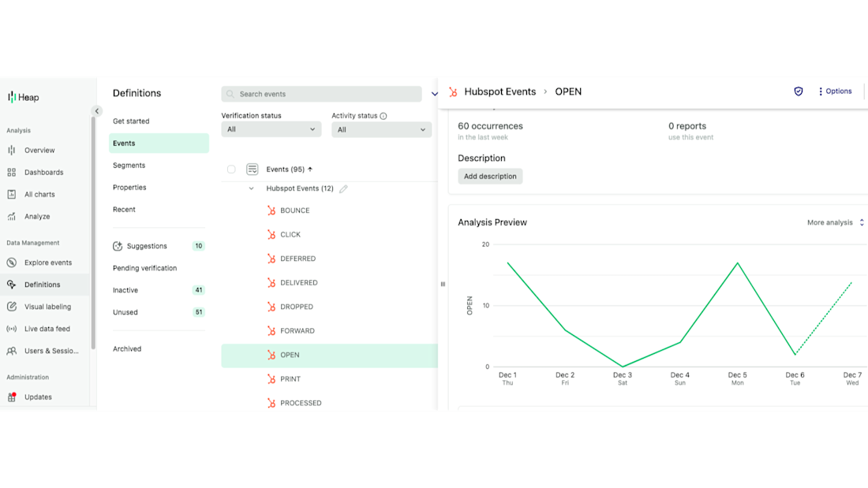Open the Analyze section
Viewport: 868px width, 488px height.
point(37,217)
